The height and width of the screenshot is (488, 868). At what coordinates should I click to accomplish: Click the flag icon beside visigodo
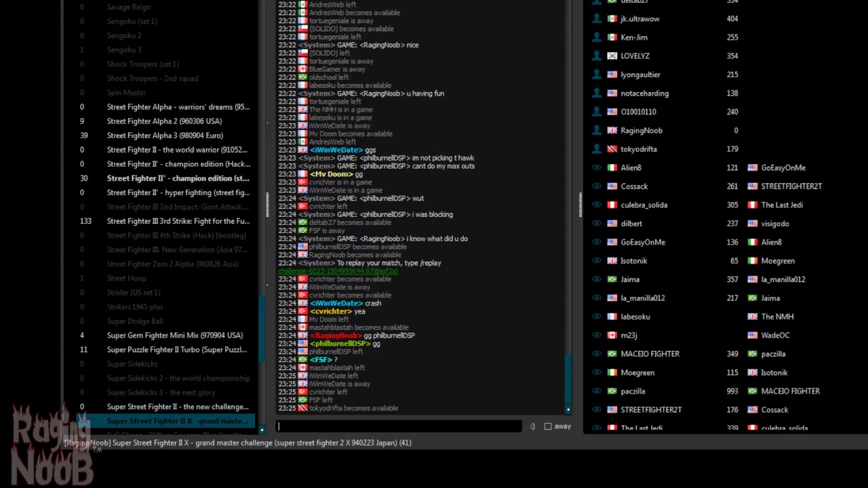click(752, 224)
